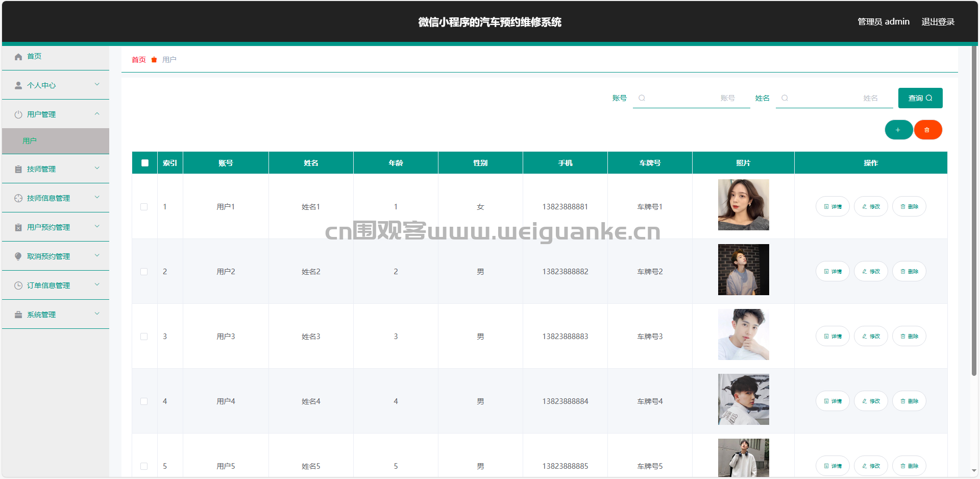Click the photo thumbnail of 用户1
This screenshot has width=980, height=479.
coord(743,205)
